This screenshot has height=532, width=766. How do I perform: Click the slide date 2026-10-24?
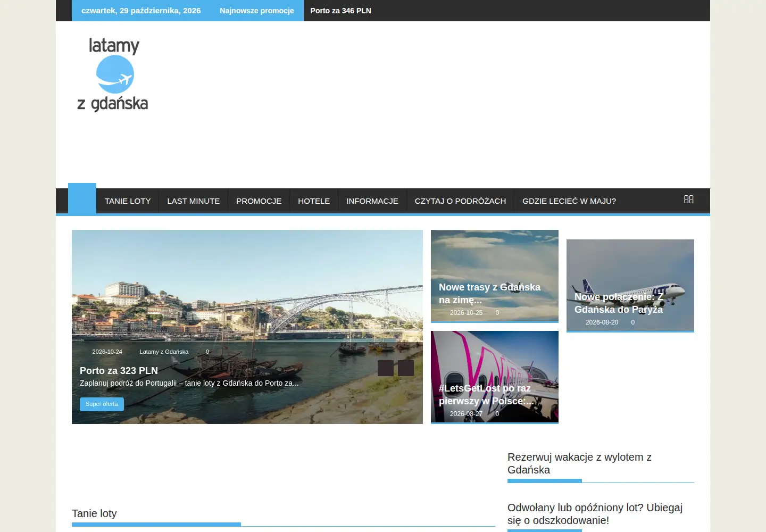(x=107, y=352)
